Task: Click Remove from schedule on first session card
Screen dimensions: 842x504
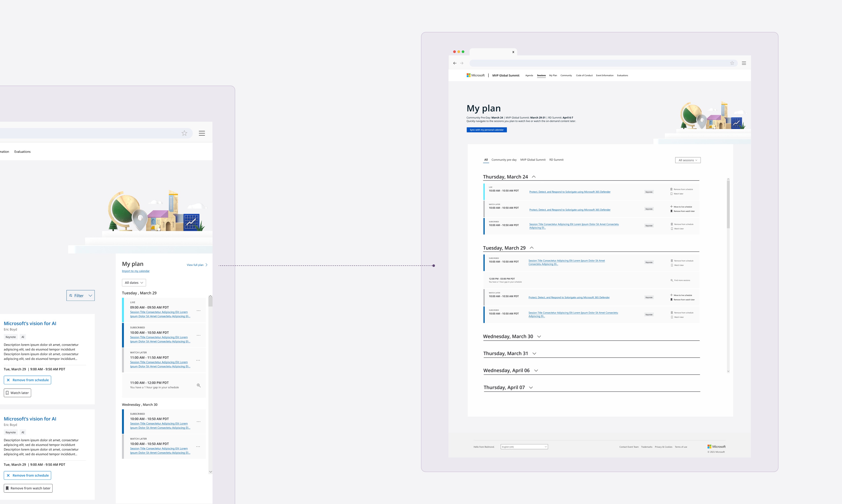Action: pos(28,380)
